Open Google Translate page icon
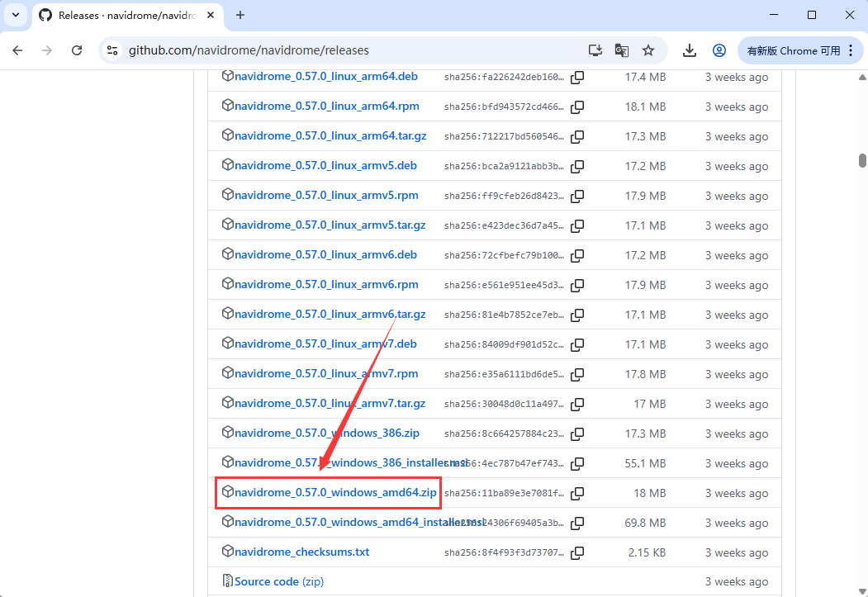The image size is (868, 597). coord(622,51)
